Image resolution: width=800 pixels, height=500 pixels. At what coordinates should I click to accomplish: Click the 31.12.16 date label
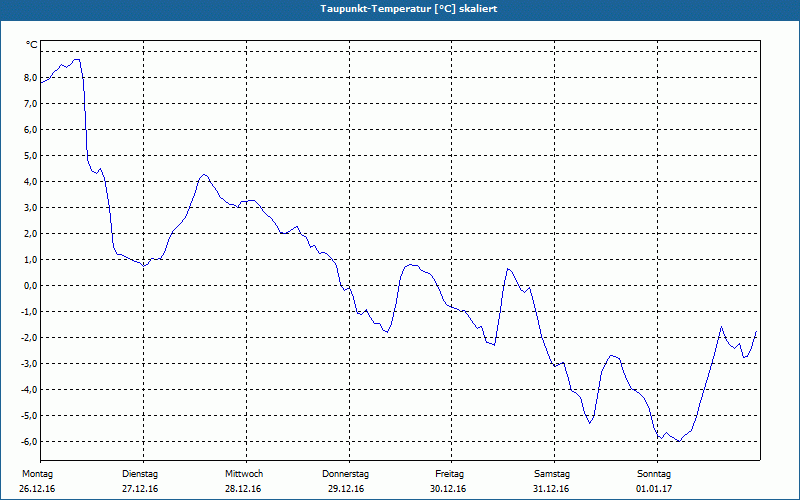pyautogui.click(x=551, y=489)
